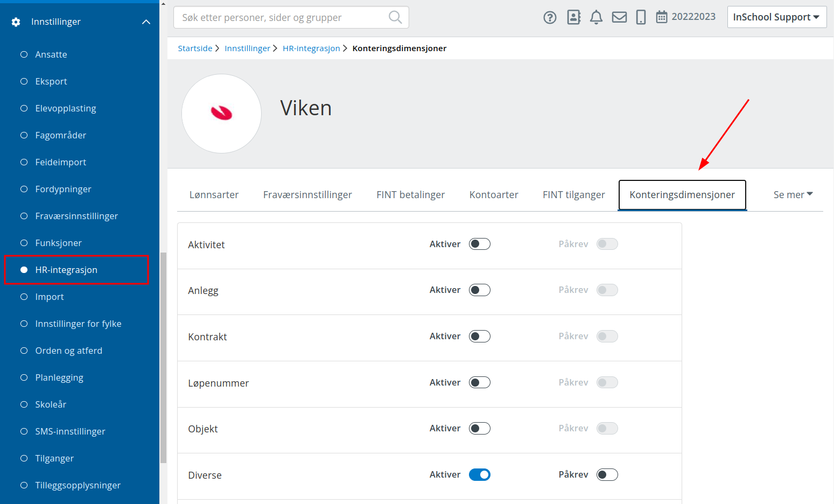Image resolution: width=834 pixels, height=504 pixels.
Task: Switch to the Lønnsarter tab
Action: click(x=214, y=195)
